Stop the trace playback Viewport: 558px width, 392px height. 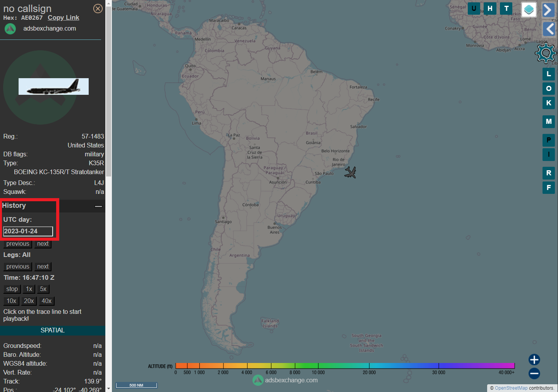click(12, 289)
